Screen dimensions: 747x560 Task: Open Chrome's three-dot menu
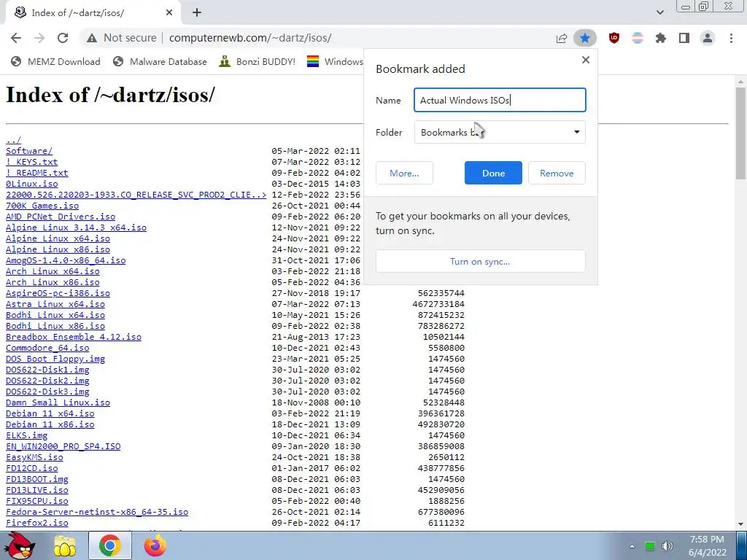[x=731, y=38]
